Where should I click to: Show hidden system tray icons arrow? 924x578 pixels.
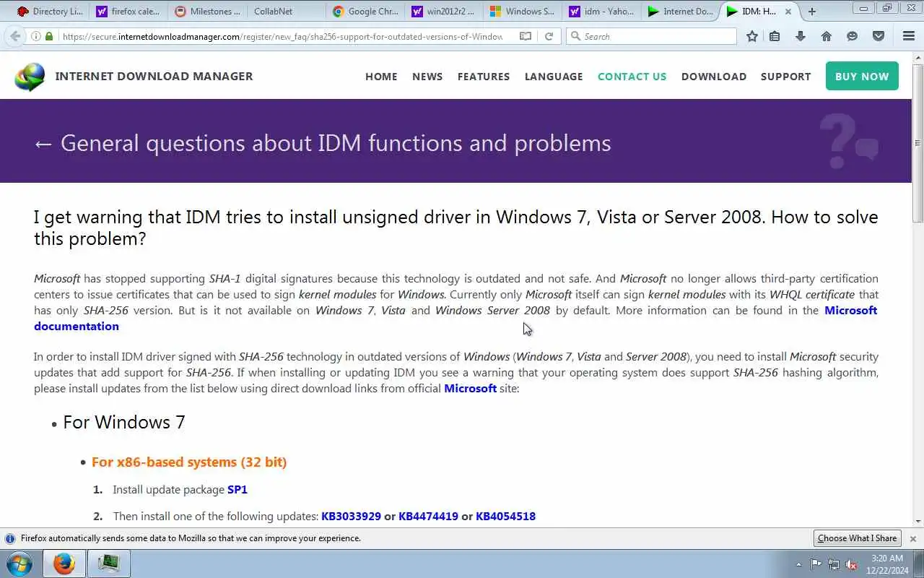coord(798,564)
